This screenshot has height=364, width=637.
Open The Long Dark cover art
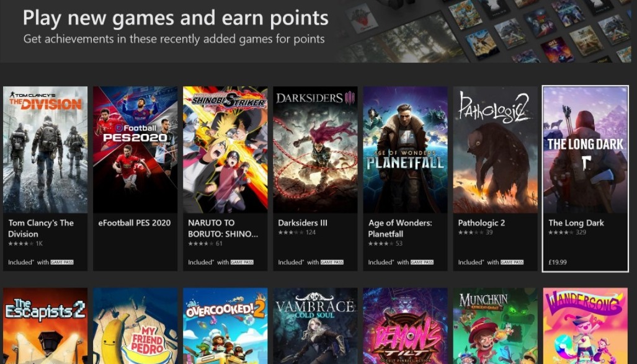(x=585, y=149)
